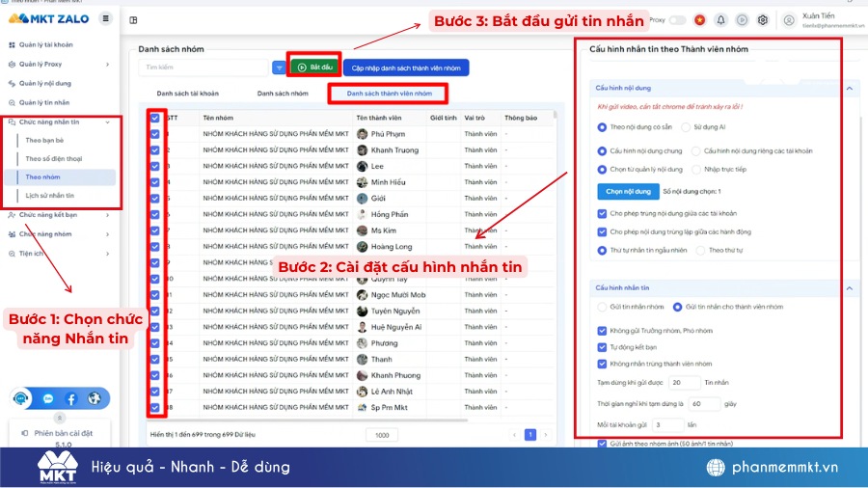Select Theo nội dung có sẵn radio

[x=602, y=127]
